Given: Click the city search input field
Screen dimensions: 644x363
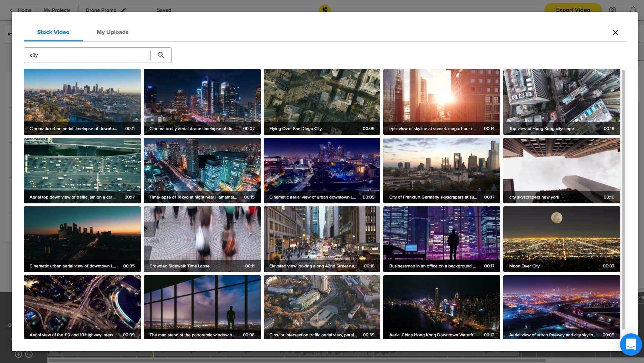Looking at the screenshot, I should tap(87, 55).
